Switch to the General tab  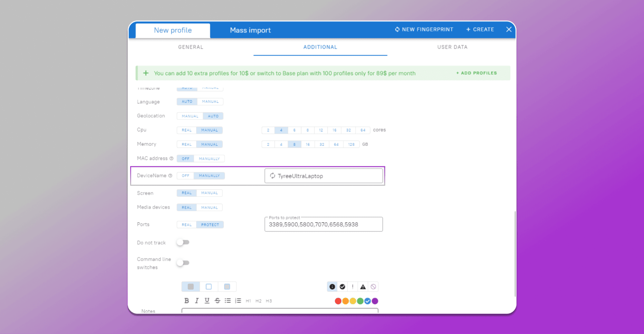coord(191,47)
